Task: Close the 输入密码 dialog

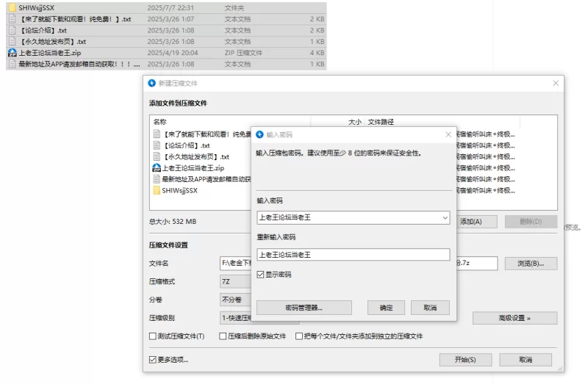Action: tap(448, 134)
